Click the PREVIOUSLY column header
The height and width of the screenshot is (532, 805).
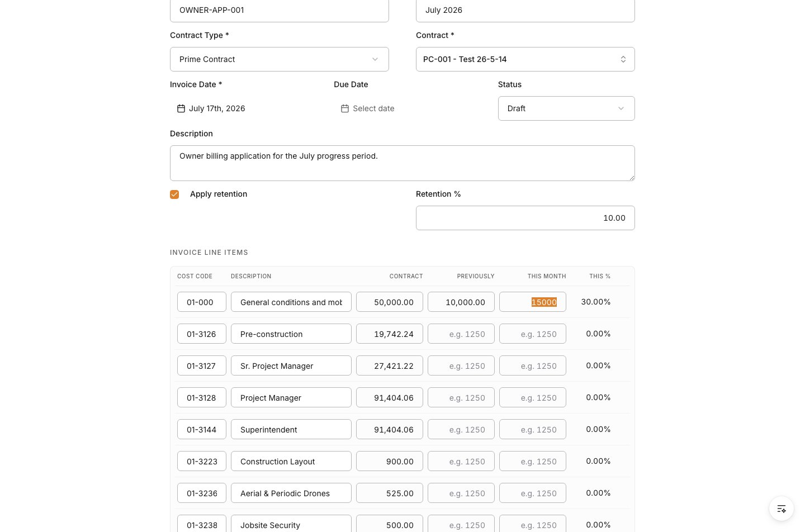click(x=476, y=276)
